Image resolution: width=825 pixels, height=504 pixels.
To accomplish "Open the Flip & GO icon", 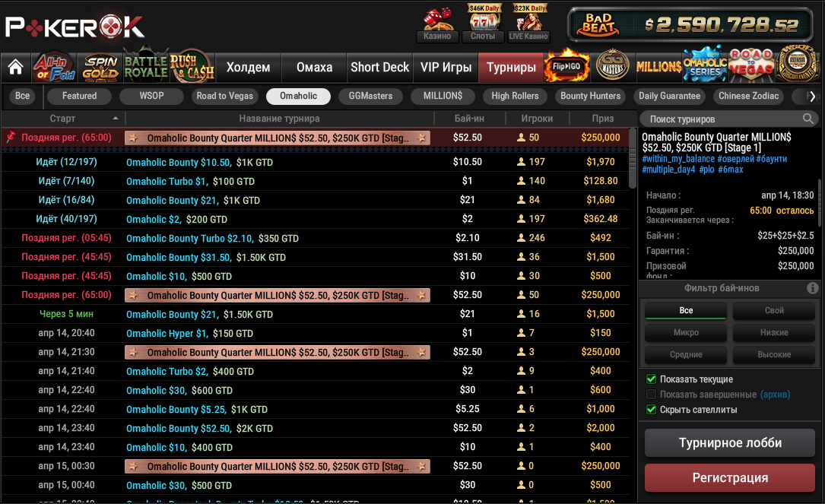I will click(567, 67).
